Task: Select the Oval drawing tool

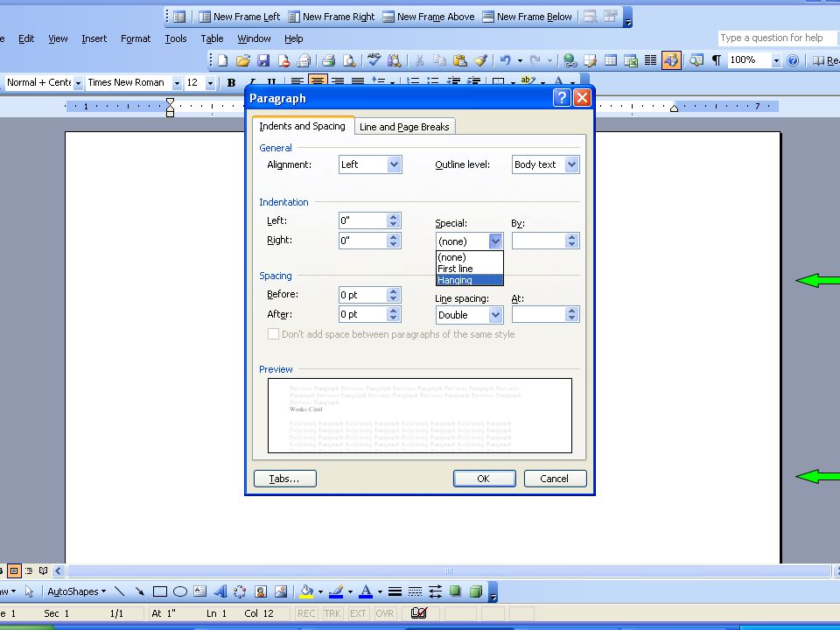Action: coord(180,591)
